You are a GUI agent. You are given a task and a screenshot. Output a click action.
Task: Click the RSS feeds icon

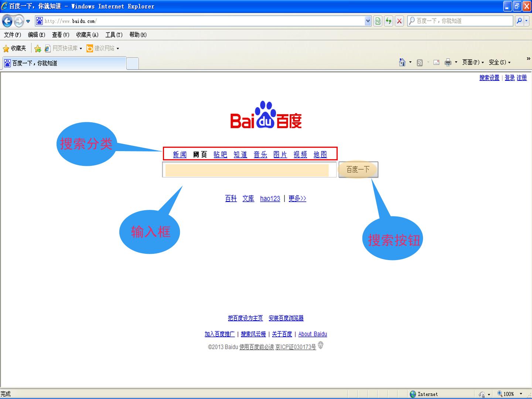[420, 62]
